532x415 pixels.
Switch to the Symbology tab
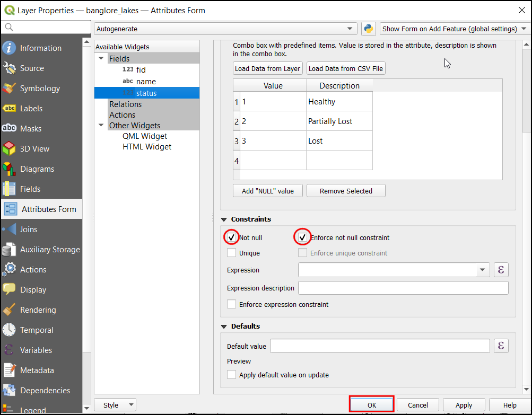click(41, 88)
